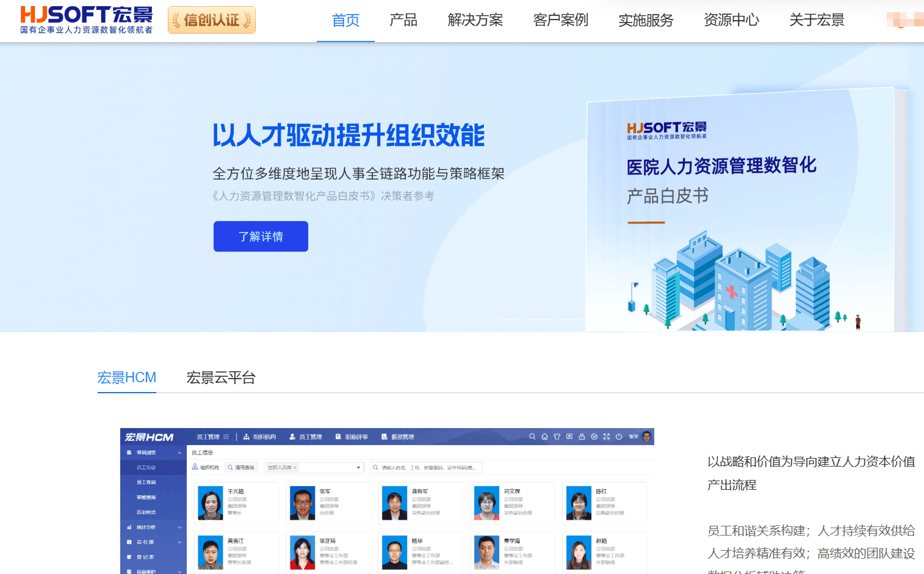924x574 pixels.
Task: Remove the 在职人员库 tag
Action: pos(295,468)
